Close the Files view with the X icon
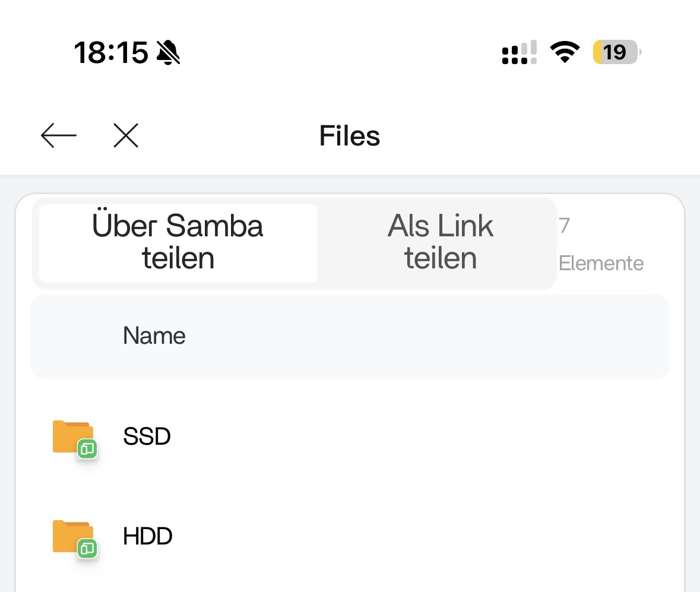This screenshot has height=592, width=700. (x=126, y=136)
